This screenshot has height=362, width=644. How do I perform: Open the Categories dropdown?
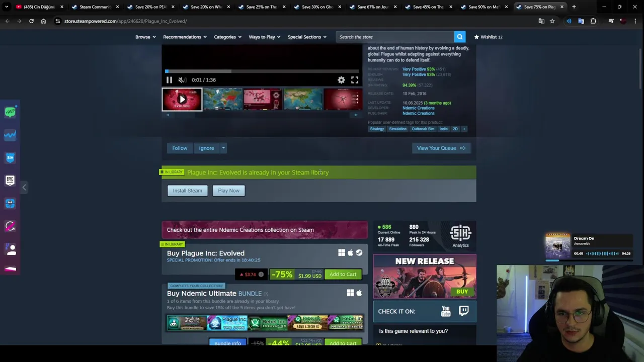pos(227,37)
